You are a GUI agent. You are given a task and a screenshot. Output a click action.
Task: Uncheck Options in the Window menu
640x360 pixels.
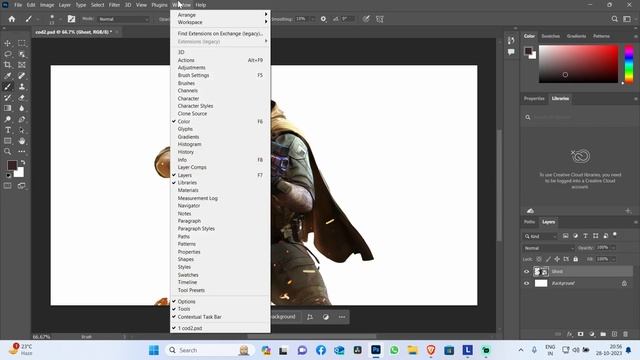pos(220,301)
